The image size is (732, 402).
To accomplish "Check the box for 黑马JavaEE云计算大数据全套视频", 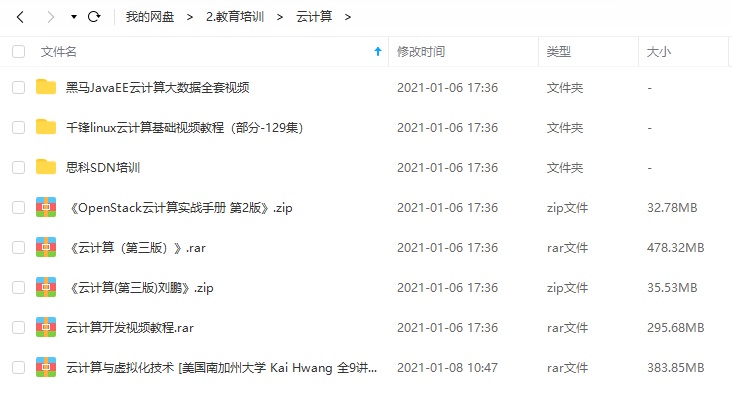I will pos(18,87).
